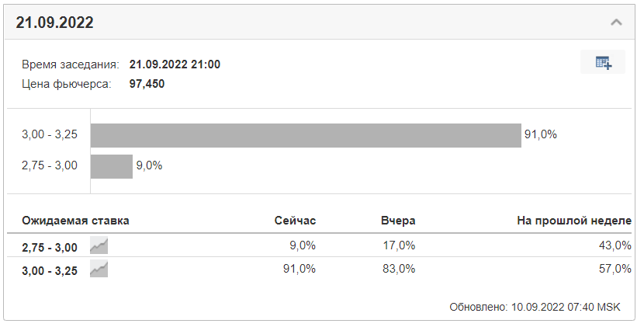Click the add-to-calendar table icon
The width and height of the screenshot is (644, 334).
click(603, 62)
